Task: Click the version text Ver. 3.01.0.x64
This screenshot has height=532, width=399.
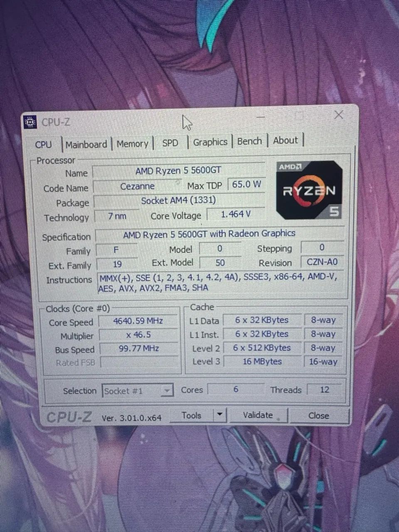Action: (x=131, y=418)
